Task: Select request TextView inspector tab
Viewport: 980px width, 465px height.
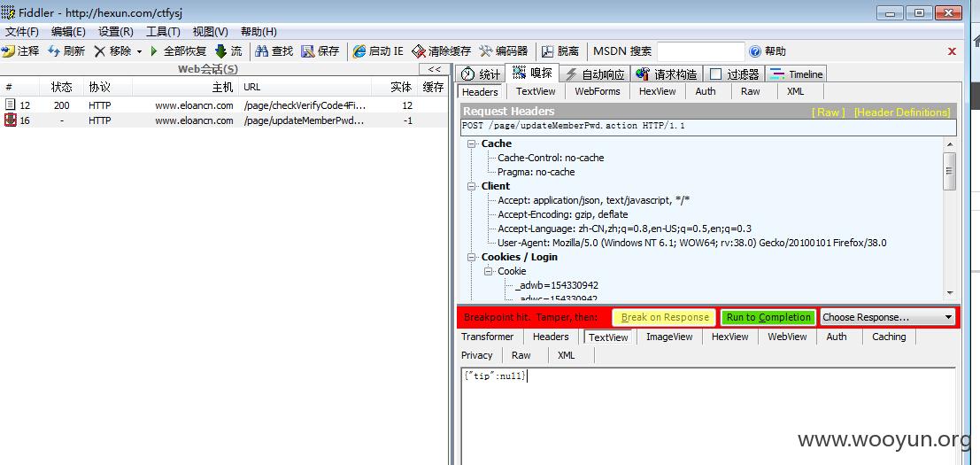Action: pos(536,91)
